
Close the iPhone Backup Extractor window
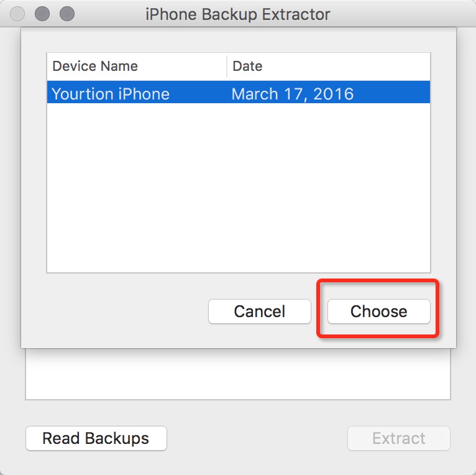tap(18, 13)
